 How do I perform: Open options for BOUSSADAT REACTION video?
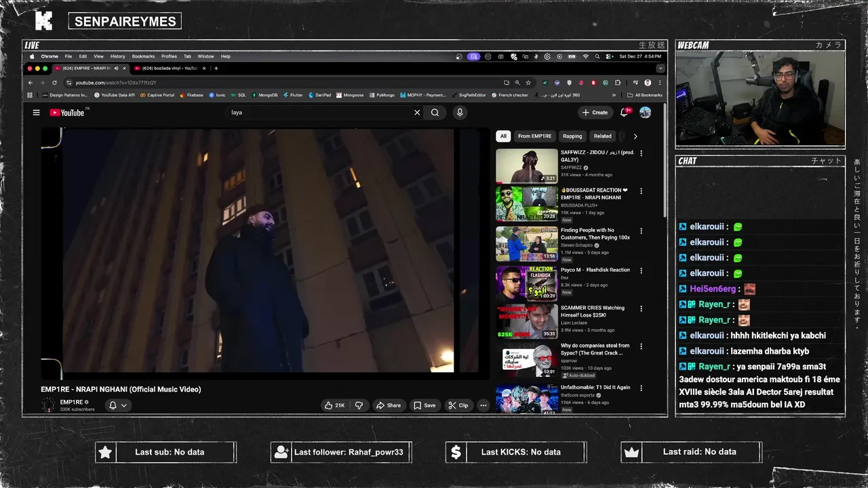click(x=641, y=191)
